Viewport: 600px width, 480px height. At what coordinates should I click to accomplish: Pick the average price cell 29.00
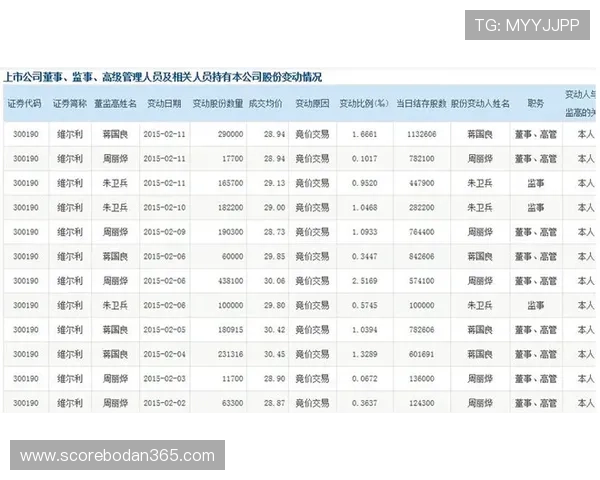[x=274, y=208]
